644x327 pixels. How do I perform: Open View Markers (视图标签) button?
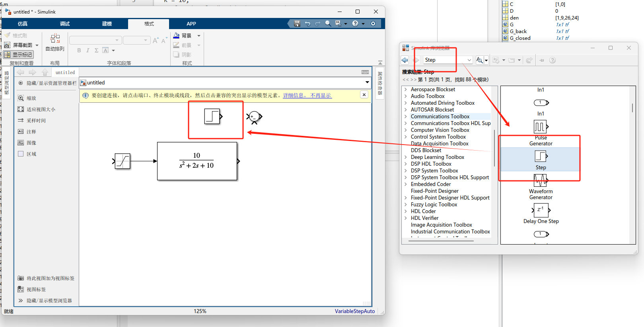point(32,289)
